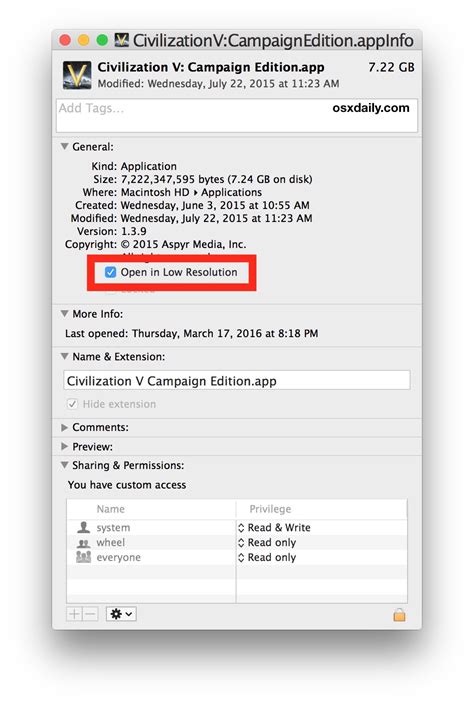The image size is (474, 704).
Task: Click the Privilege column header
Action: [x=270, y=509]
